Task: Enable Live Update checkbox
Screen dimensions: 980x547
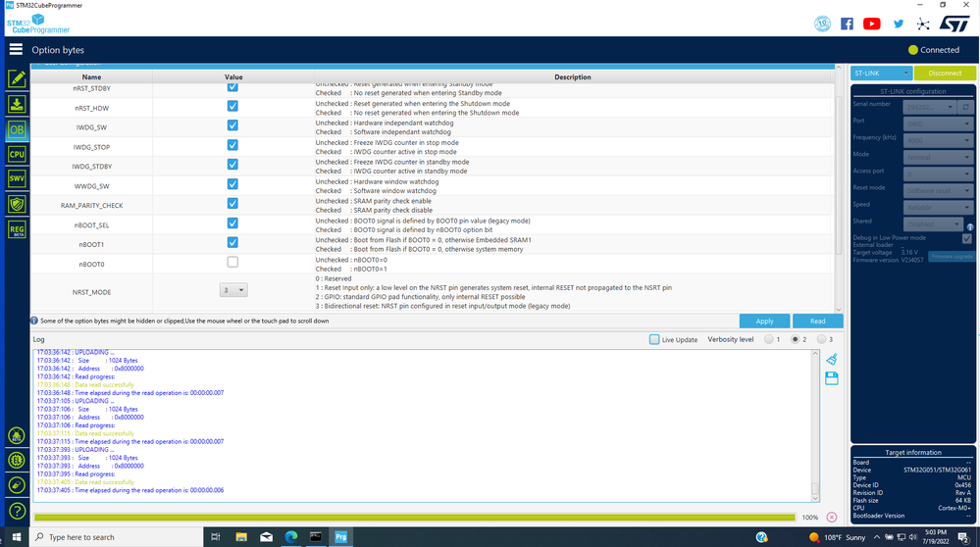Action: pos(654,340)
